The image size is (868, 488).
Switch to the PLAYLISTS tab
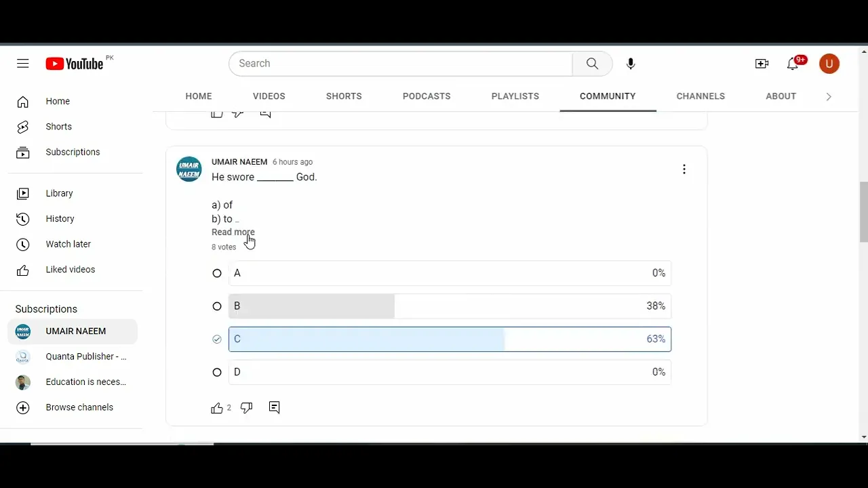[x=515, y=96]
